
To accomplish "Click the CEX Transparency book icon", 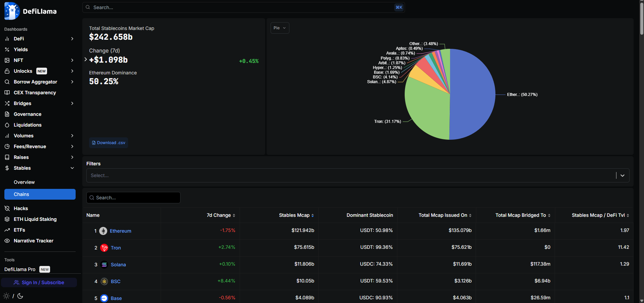I will [x=7, y=93].
